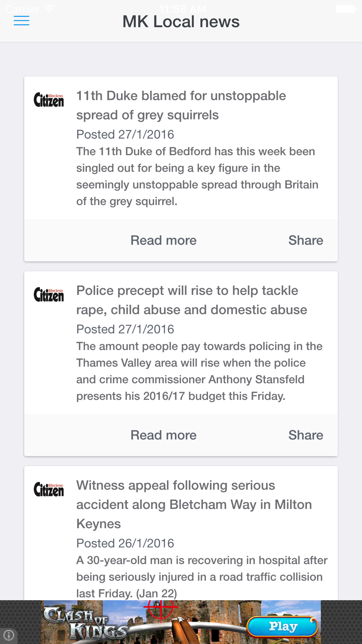Click Read more on grey squirrels story

(x=163, y=241)
